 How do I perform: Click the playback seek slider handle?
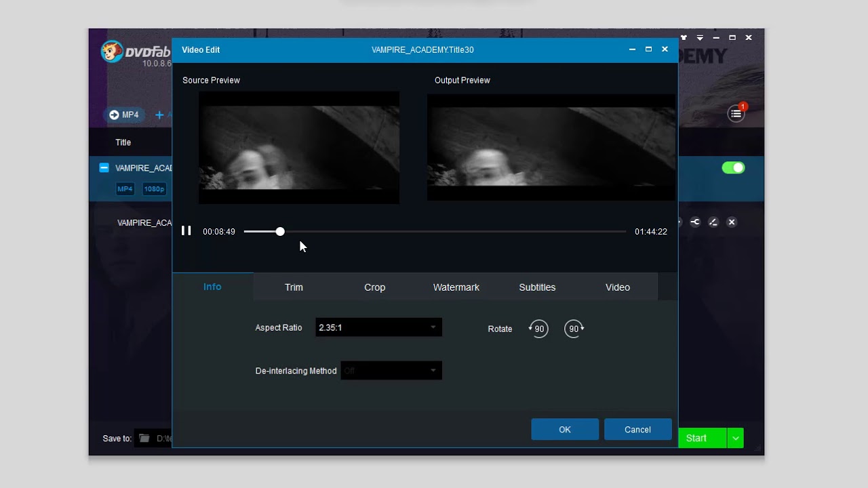[x=280, y=232]
